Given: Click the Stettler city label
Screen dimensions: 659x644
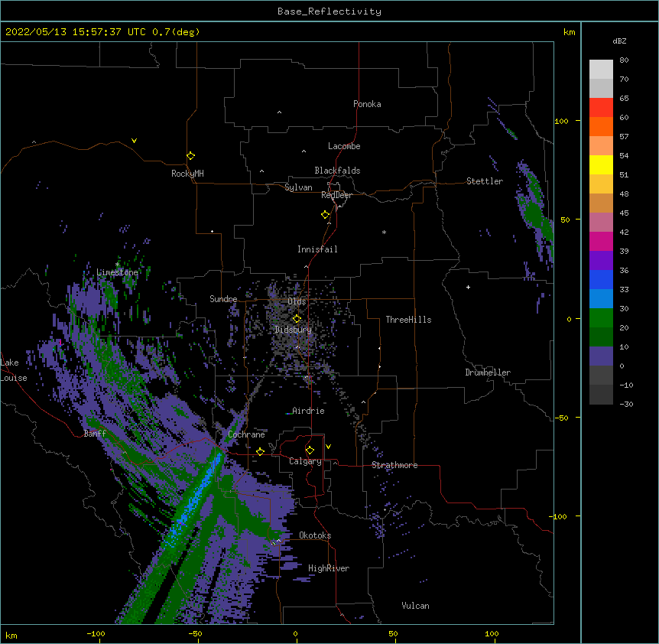Looking at the screenshot, I should pos(485,181).
